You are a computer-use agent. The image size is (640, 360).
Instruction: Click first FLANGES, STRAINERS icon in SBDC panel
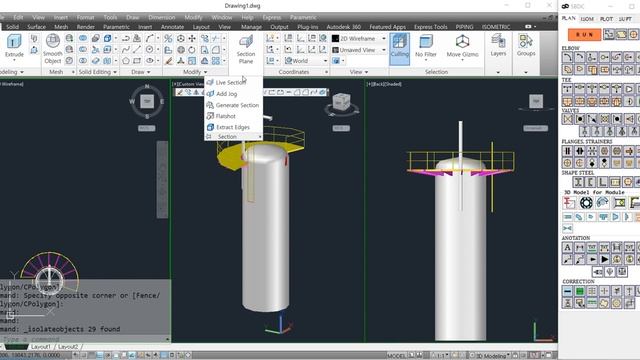(x=567, y=151)
